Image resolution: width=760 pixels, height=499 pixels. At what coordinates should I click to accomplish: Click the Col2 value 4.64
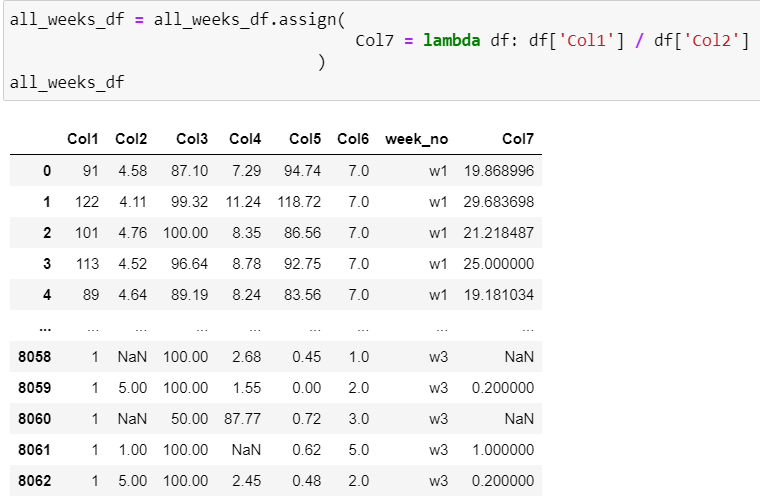132,295
